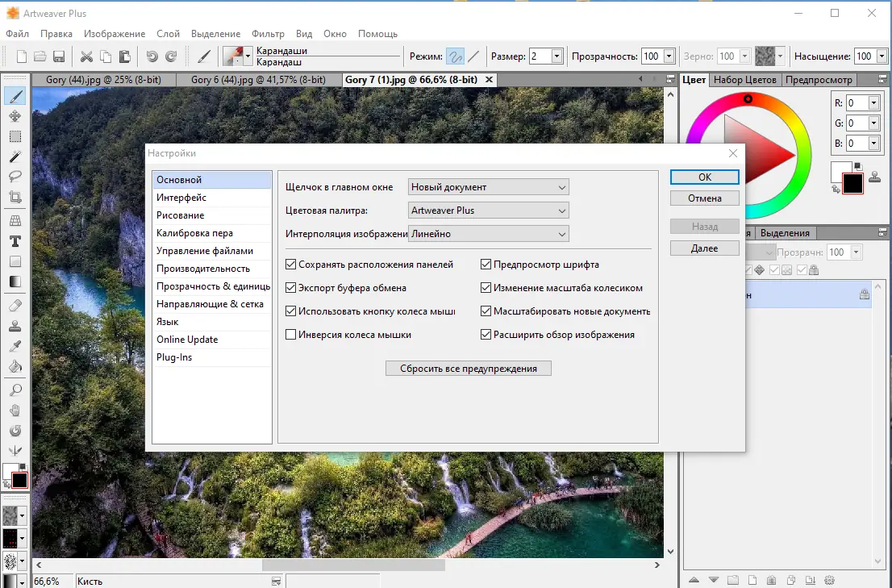Open the Предпросмотр panel tab
Screen dimensions: 892x588
tap(819, 80)
